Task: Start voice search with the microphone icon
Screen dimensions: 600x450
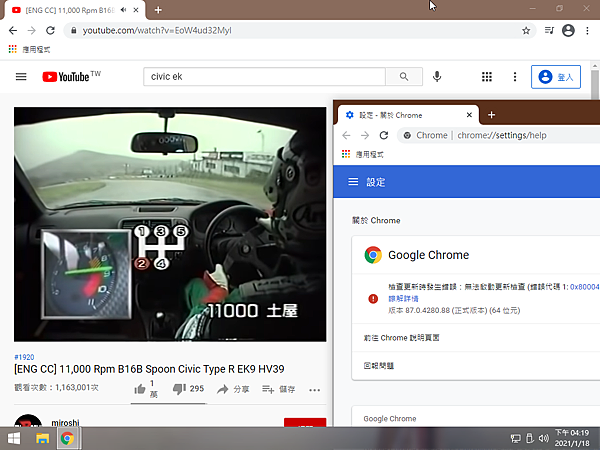Action: tap(437, 77)
